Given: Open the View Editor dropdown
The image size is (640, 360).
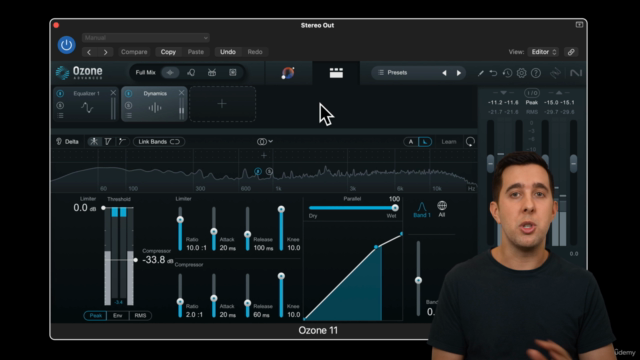Looking at the screenshot, I should tap(544, 52).
